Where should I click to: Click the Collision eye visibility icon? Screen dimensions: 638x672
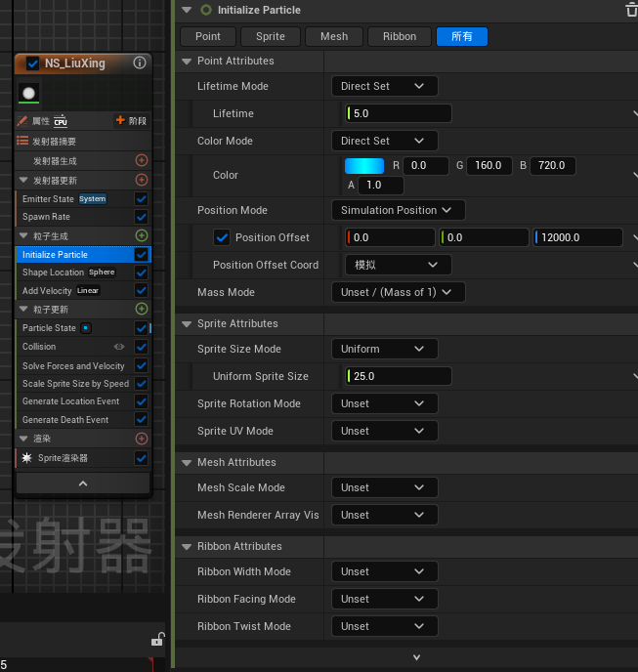(119, 347)
